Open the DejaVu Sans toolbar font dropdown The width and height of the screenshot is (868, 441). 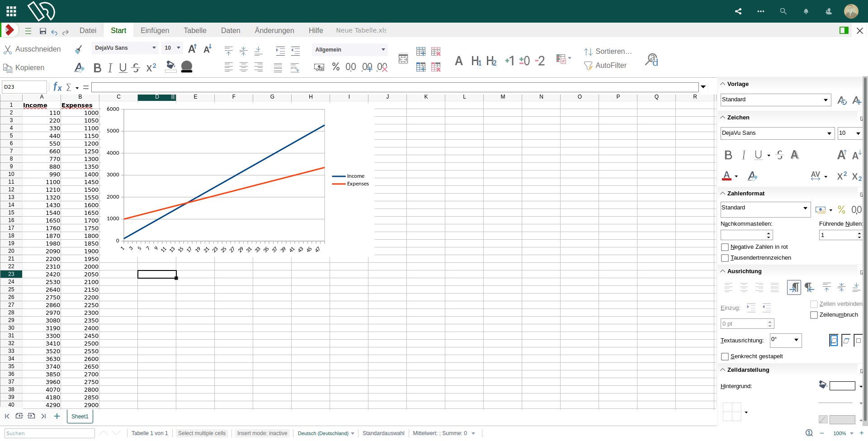coord(125,48)
